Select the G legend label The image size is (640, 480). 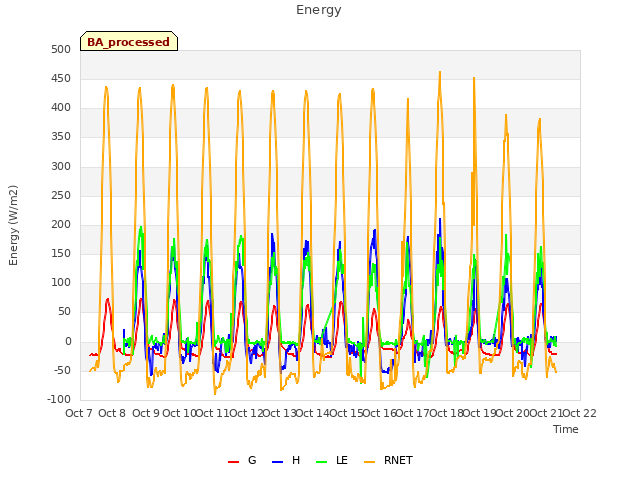252,460
